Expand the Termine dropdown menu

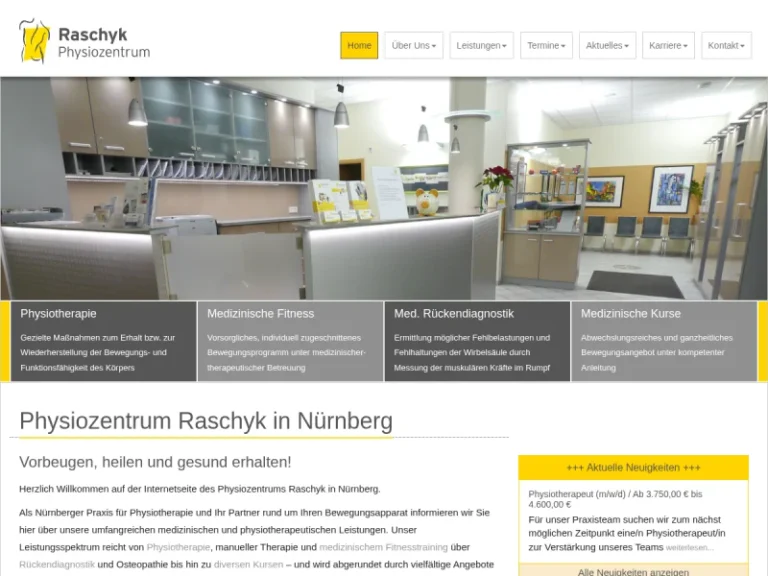(x=546, y=46)
